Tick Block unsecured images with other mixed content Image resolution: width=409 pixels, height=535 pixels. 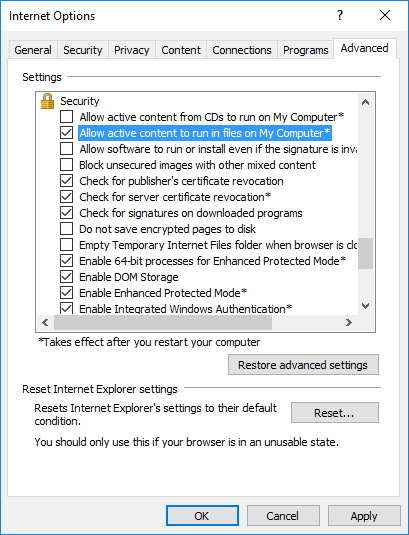pyautogui.click(x=67, y=165)
